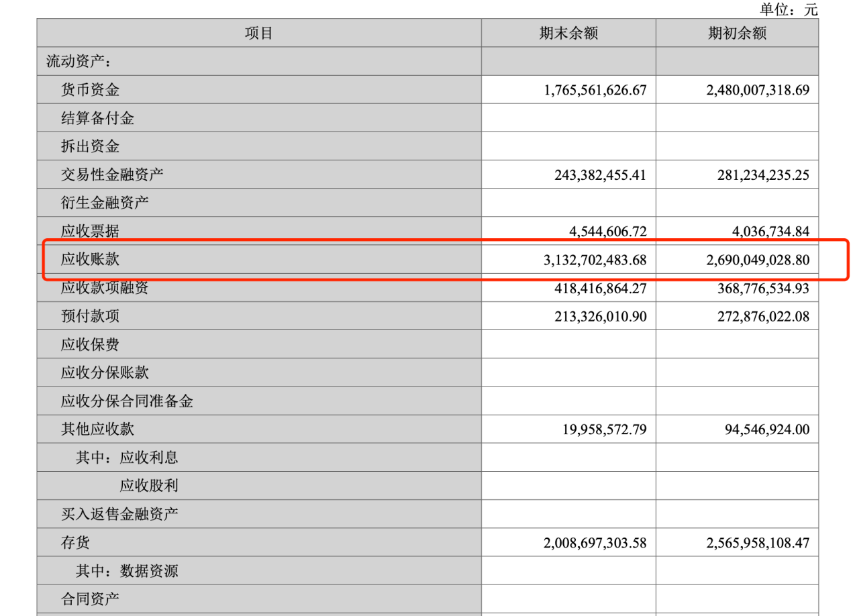Click the value 4,036,734.84
The height and width of the screenshot is (616, 851).
pos(770,232)
